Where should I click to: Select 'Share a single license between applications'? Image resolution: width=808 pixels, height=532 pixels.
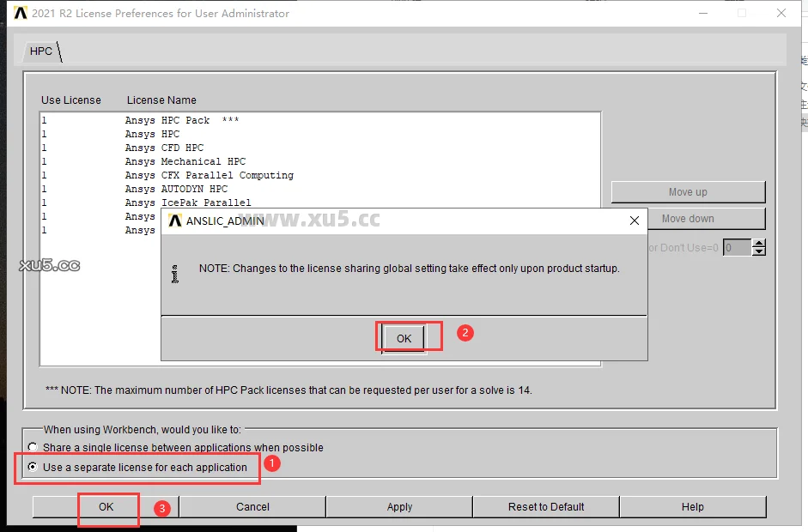coord(33,447)
